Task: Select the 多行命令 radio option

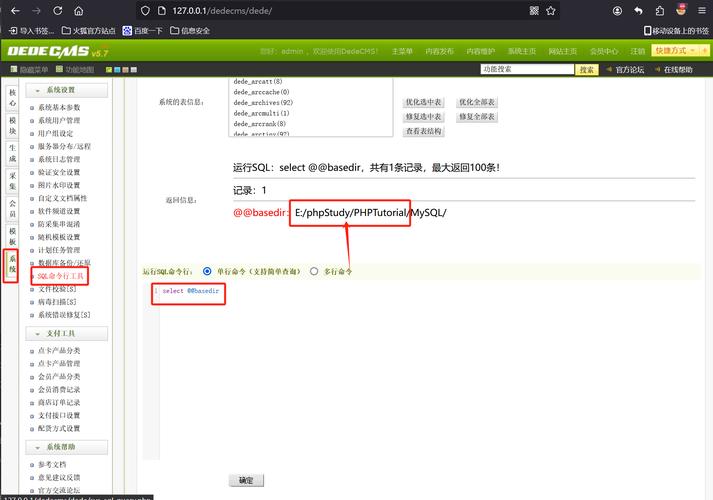Action: click(x=315, y=271)
